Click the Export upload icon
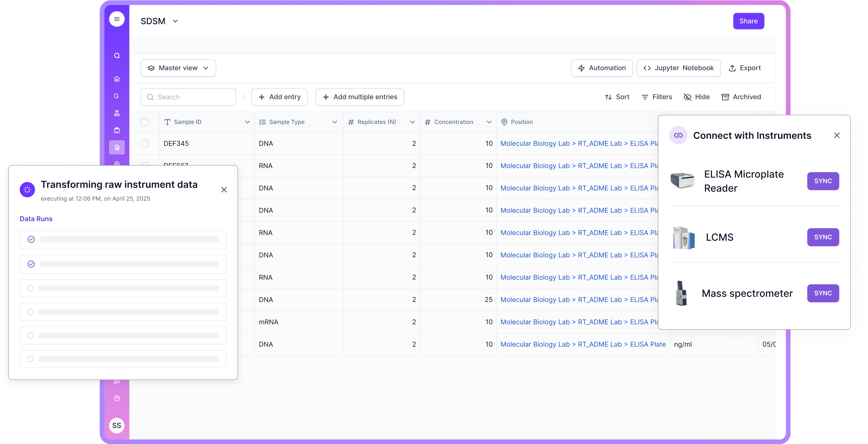This screenshot has height=444, width=868. [x=732, y=68]
